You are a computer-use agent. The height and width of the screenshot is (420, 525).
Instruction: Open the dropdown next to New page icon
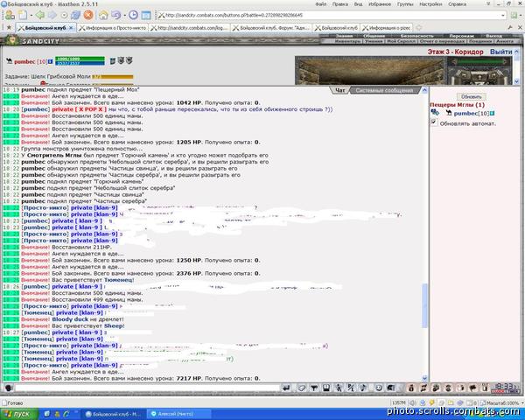[31, 16]
